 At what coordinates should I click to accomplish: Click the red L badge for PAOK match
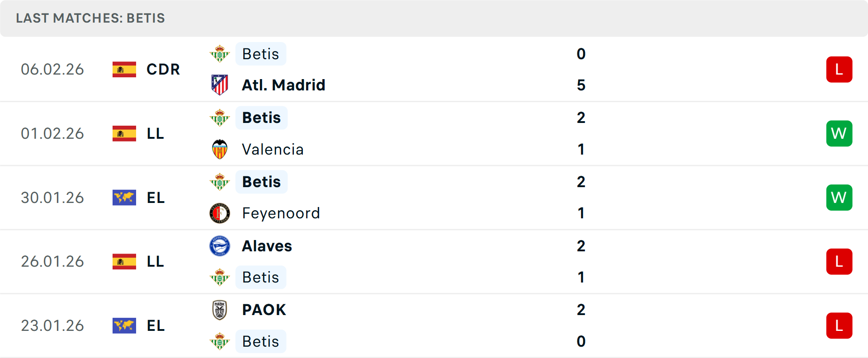click(x=839, y=325)
